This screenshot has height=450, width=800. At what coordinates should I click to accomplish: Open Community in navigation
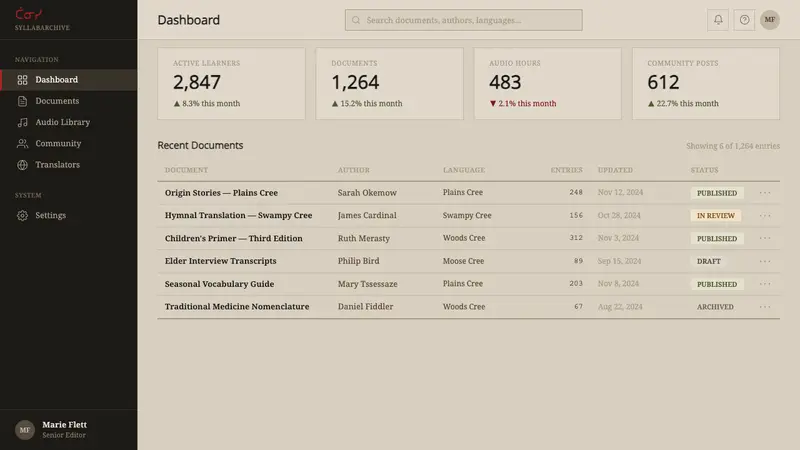pyautogui.click(x=68, y=143)
